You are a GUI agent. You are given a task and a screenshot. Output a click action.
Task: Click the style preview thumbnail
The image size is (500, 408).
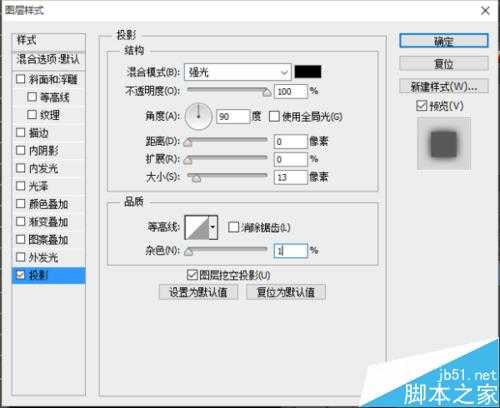pyautogui.click(x=444, y=144)
